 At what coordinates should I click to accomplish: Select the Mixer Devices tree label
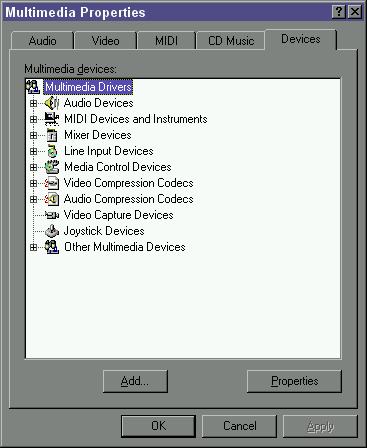pos(98,135)
